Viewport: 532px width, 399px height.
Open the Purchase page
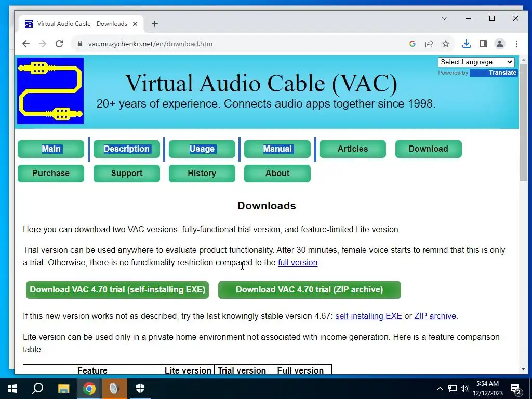point(51,174)
